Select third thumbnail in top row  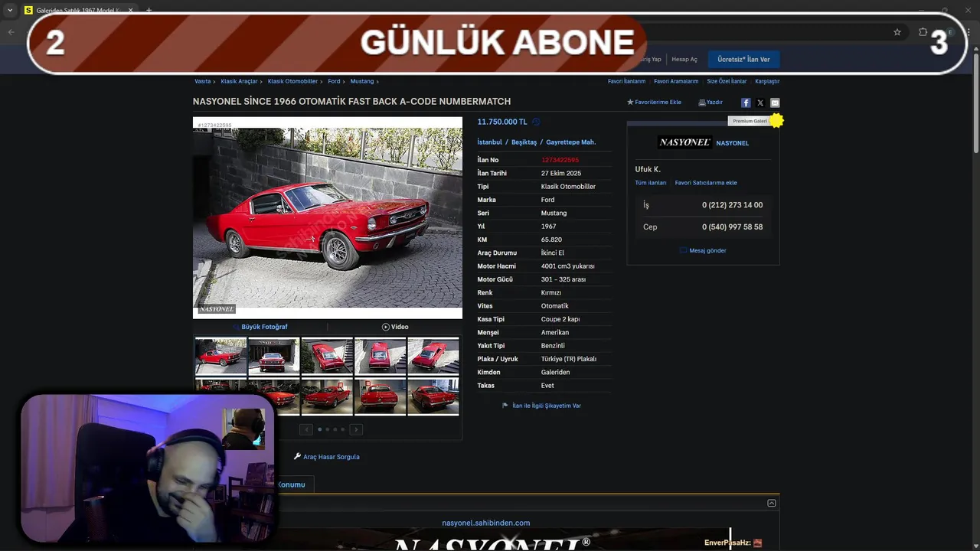point(327,357)
